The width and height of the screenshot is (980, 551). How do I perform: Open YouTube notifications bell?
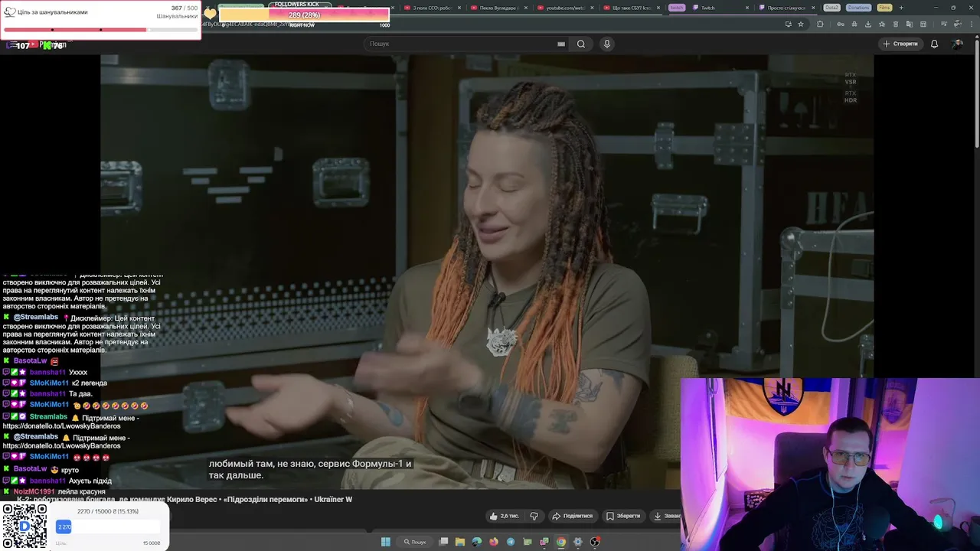click(934, 44)
